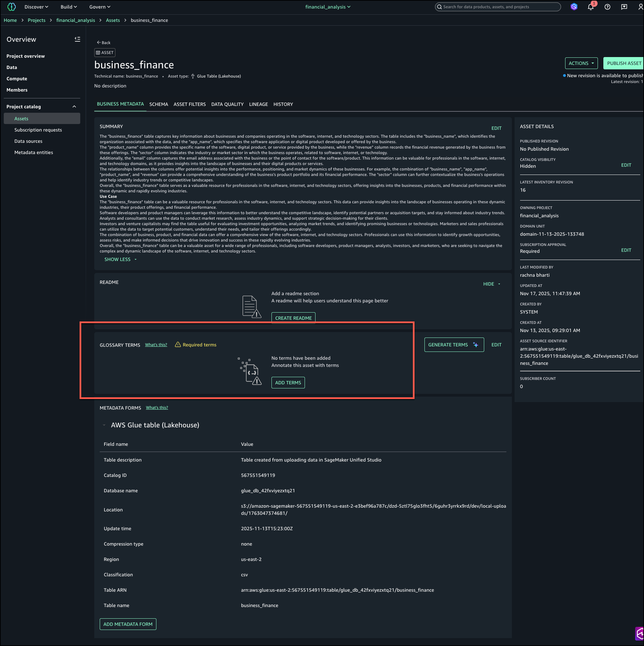Screen dimensions: 644x646
Task: Focus the data products search field
Action: tap(498, 7)
